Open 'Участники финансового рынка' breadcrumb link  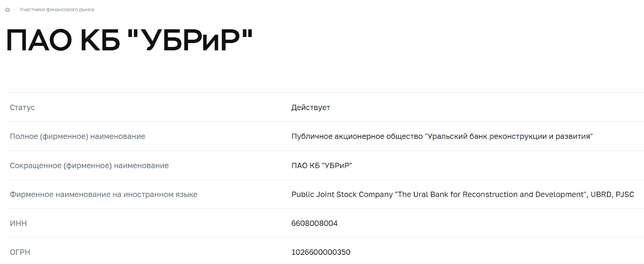tap(57, 10)
